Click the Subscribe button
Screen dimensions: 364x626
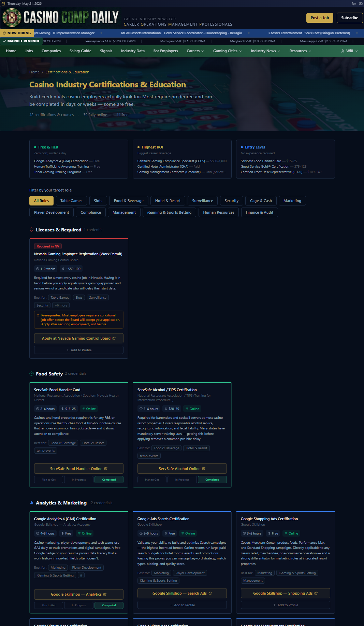[x=350, y=18]
